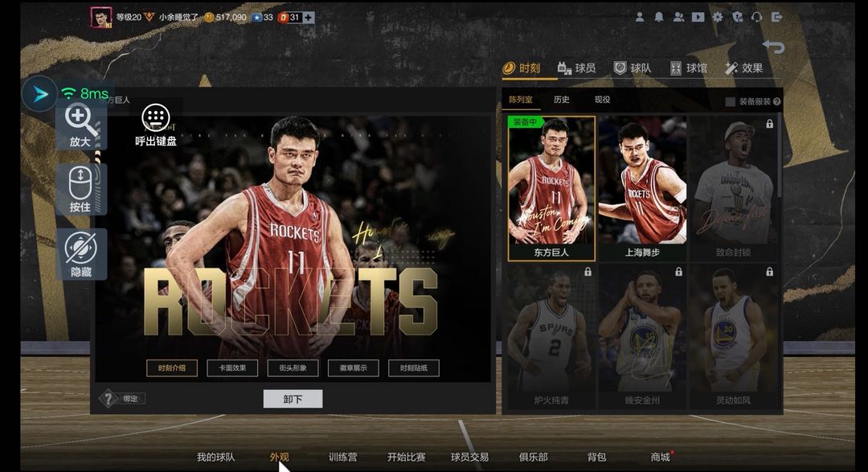Select the 陈列室 sub-tab
The height and width of the screenshot is (472, 868).
520,99
